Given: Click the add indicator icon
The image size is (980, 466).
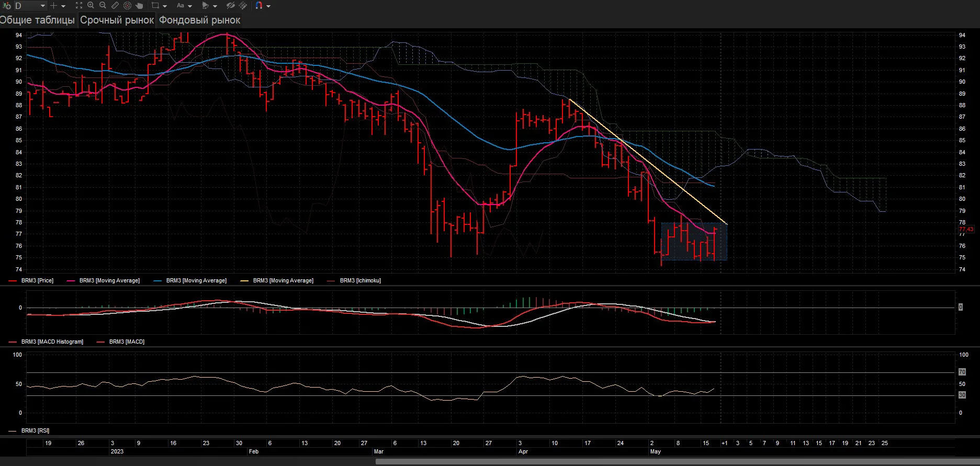Looking at the screenshot, I should tap(7, 6).
